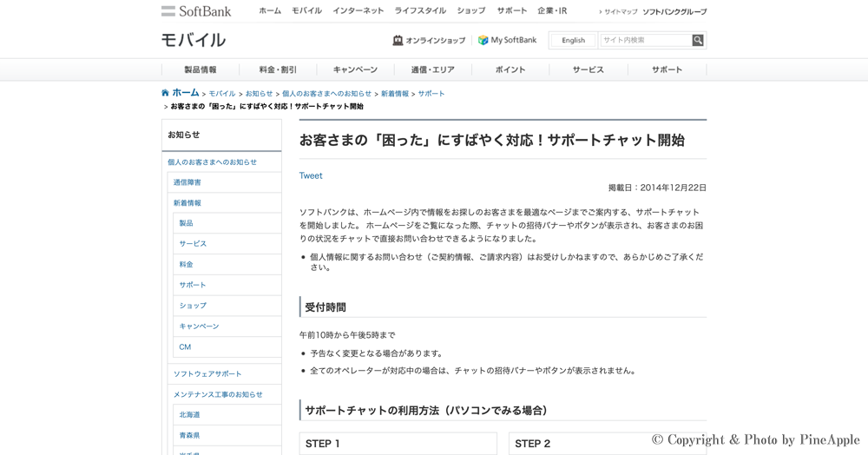Select the 通信・エリア navigation tab

coord(433,69)
